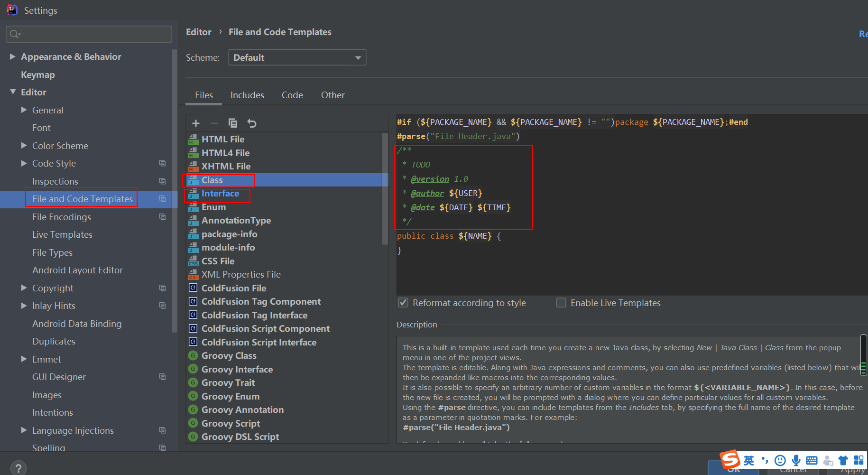Click the Reset to Default undo icon
This screenshot has height=475, width=868.
pos(252,123)
